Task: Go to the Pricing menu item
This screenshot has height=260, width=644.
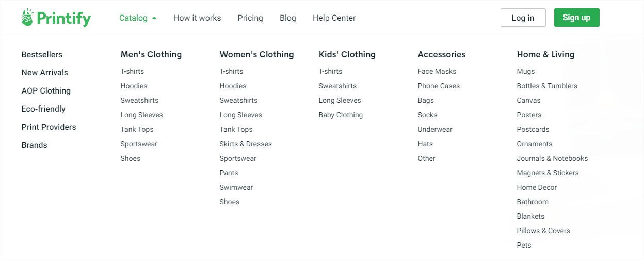Action: tap(250, 18)
